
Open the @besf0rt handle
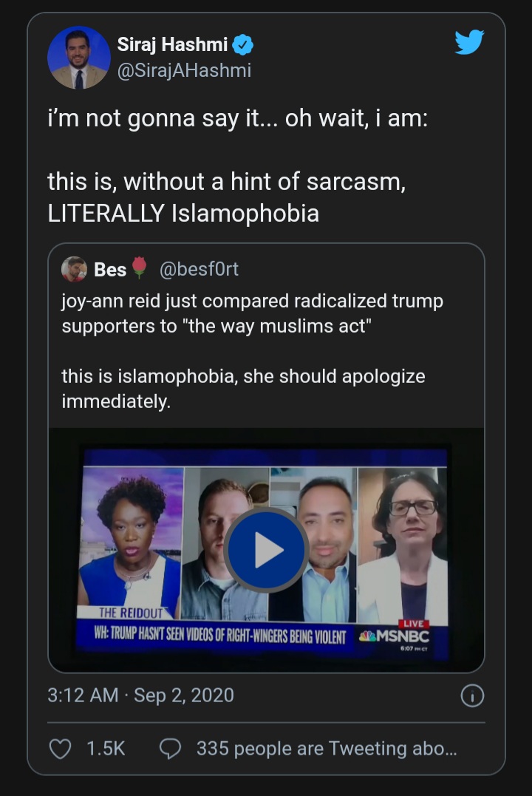199,269
